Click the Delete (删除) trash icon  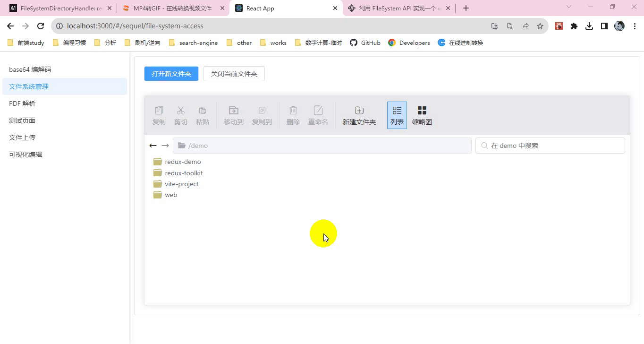pos(293,110)
